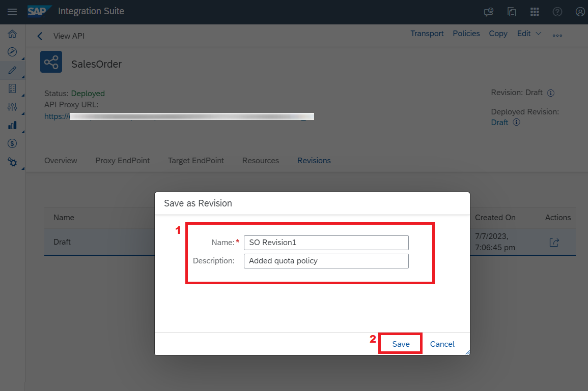This screenshot has width=588, height=391.
Task: Click the Deployed status text
Action: click(x=88, y=93)
